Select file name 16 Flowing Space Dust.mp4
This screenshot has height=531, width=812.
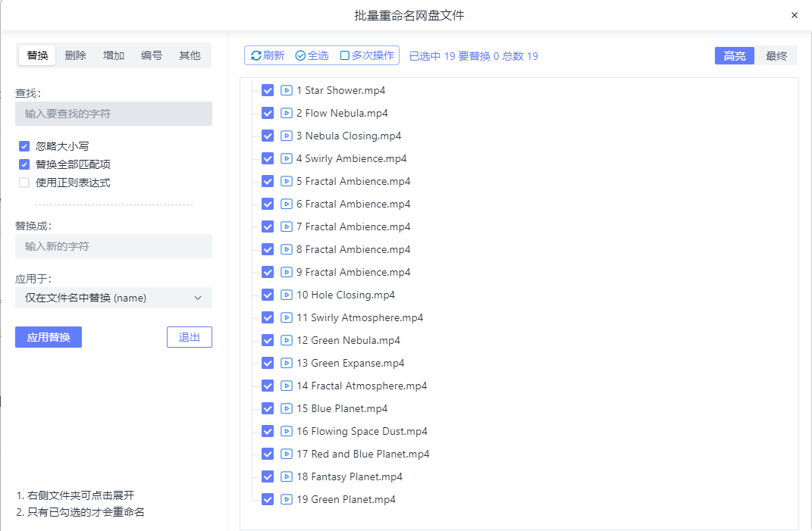362,432
